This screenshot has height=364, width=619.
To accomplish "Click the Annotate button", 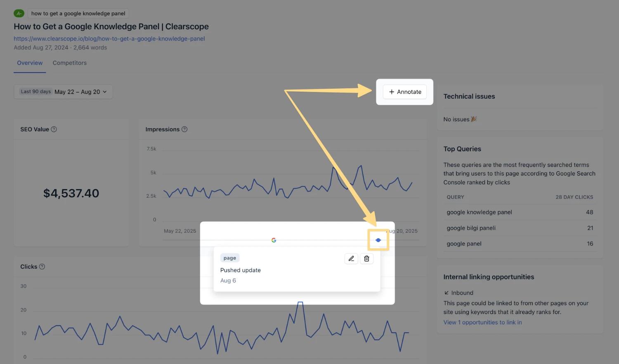I will [x=405, y=92].
